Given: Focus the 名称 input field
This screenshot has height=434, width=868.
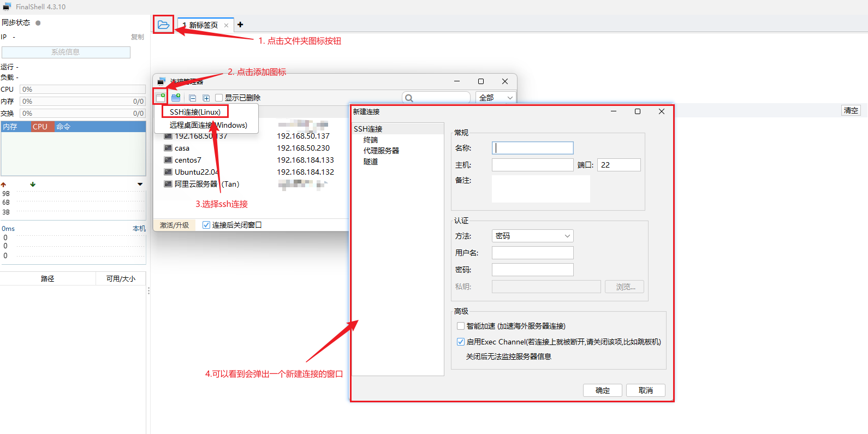Looking at the screenshot, I should [532, 148].
